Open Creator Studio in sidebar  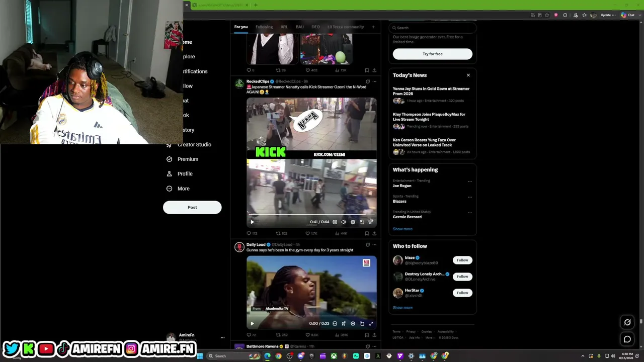(x=189, y=145)
